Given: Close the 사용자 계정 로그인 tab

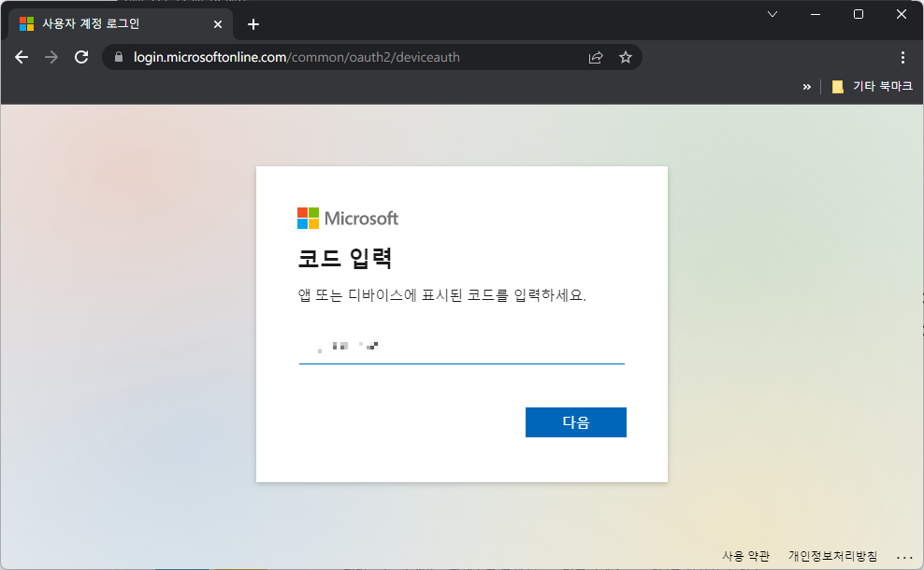Looking at the screenshot, I should 218,24.
